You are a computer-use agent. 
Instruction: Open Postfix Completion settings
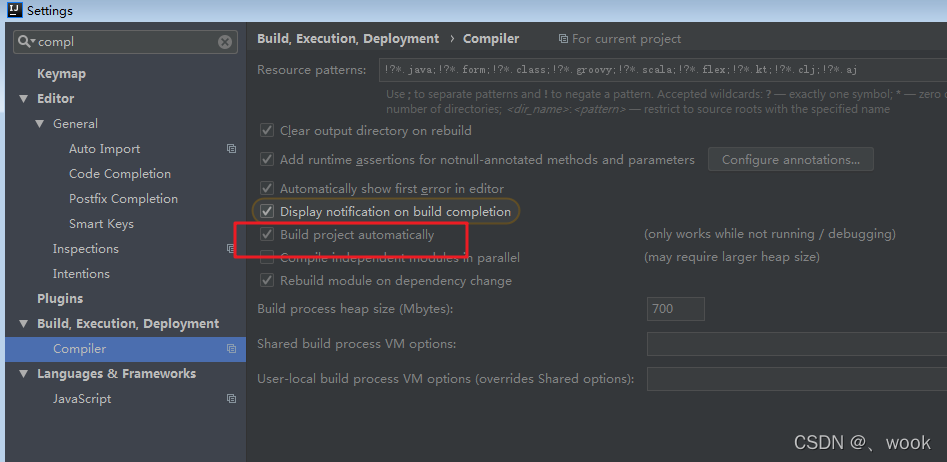[123, 199]
